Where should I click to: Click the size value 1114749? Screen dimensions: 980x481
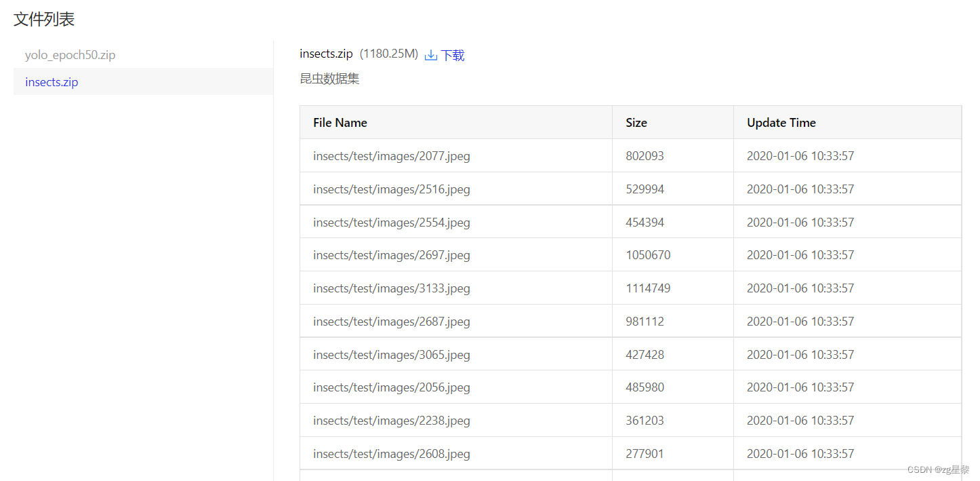[648, 288]
